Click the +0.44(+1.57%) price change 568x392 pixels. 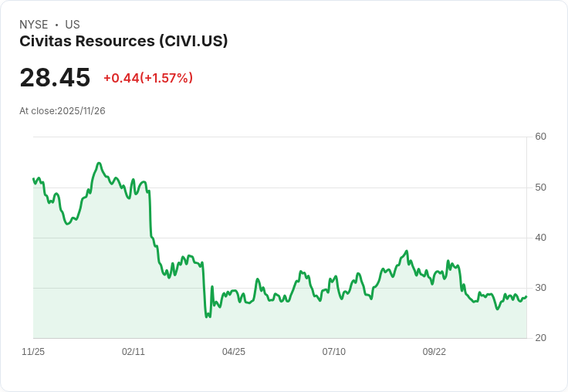tap(148, 78)
